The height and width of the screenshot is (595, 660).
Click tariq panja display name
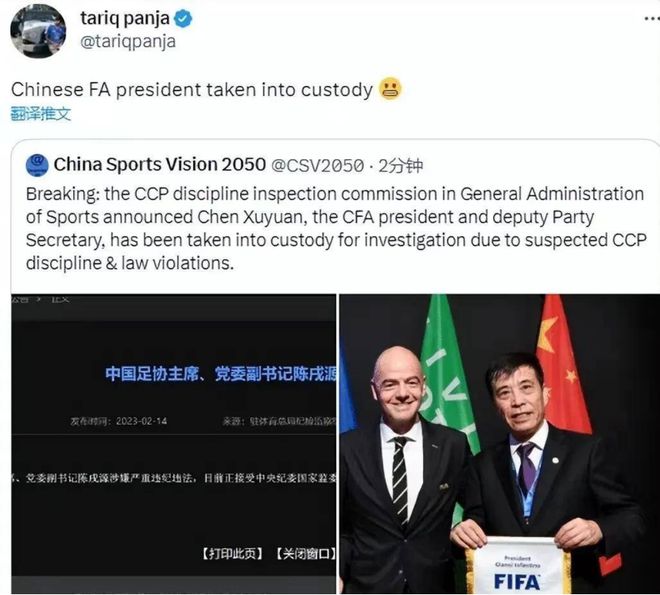[x=125, y=19]
